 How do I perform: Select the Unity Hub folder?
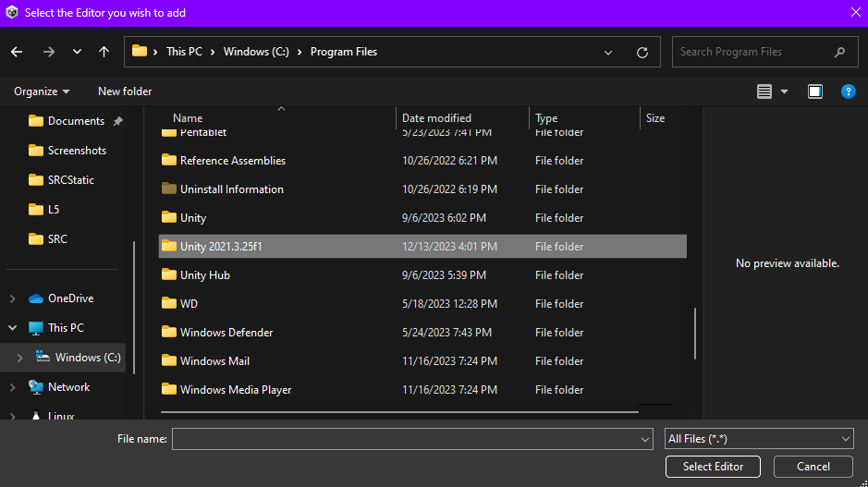[422, 275]
